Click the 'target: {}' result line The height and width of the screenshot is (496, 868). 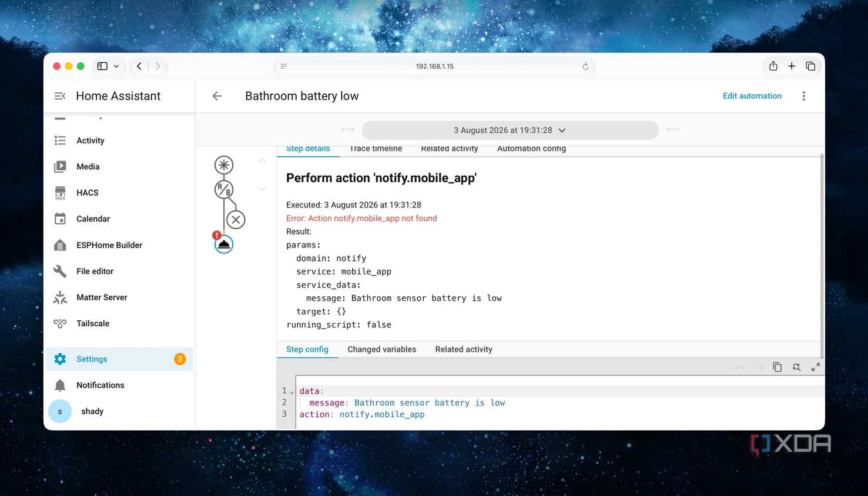pos(321,311)
